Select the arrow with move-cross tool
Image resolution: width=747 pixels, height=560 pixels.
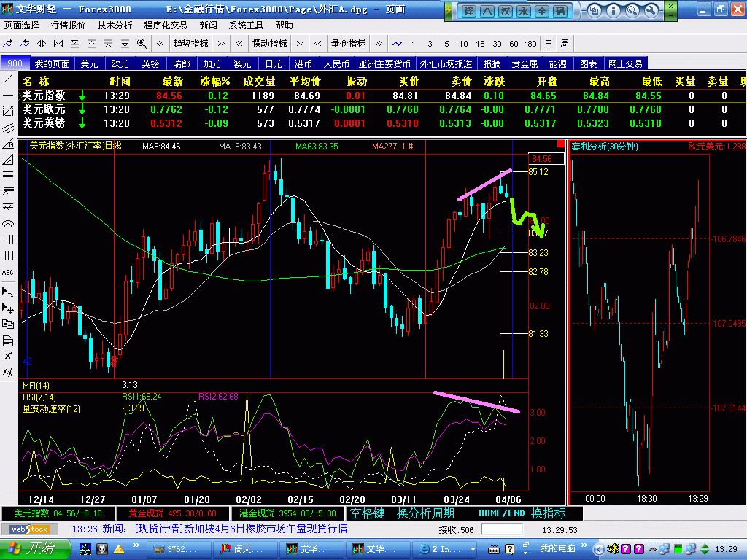coord(8,308)
